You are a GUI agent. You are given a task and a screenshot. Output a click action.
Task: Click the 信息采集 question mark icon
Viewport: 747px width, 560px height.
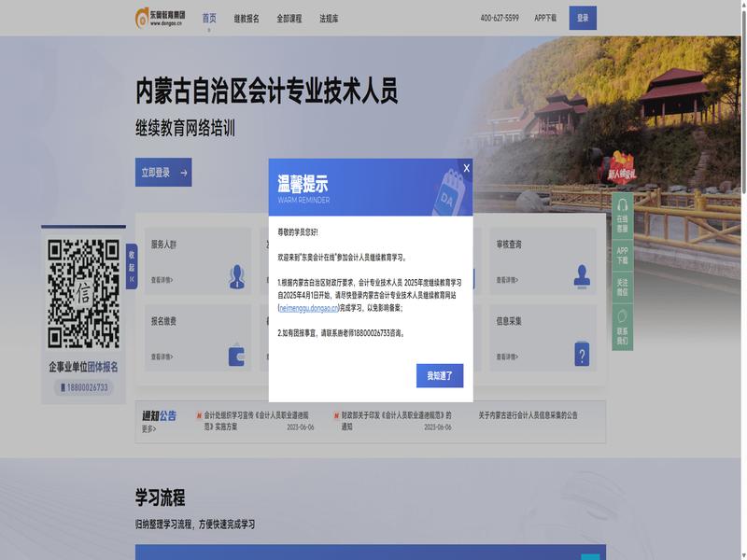coord(582,354)
